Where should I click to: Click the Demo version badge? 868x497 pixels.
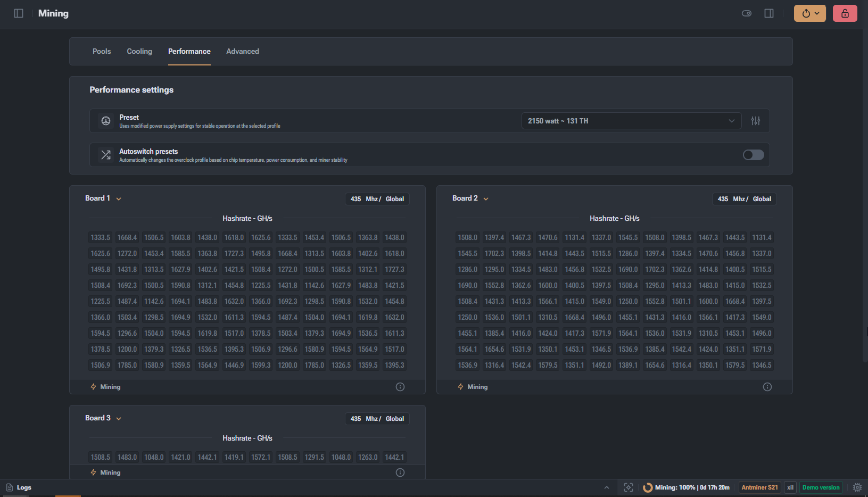point(821,487)
